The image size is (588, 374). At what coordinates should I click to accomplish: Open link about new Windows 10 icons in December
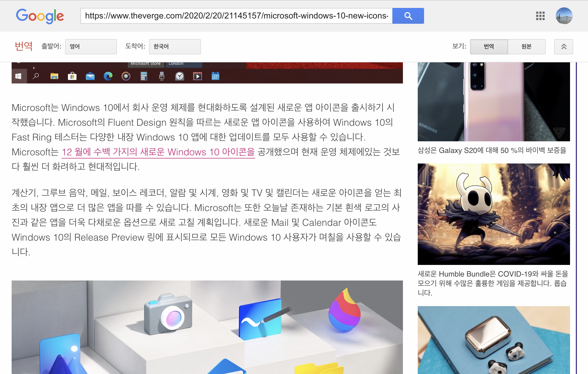(x=158, y=152)
